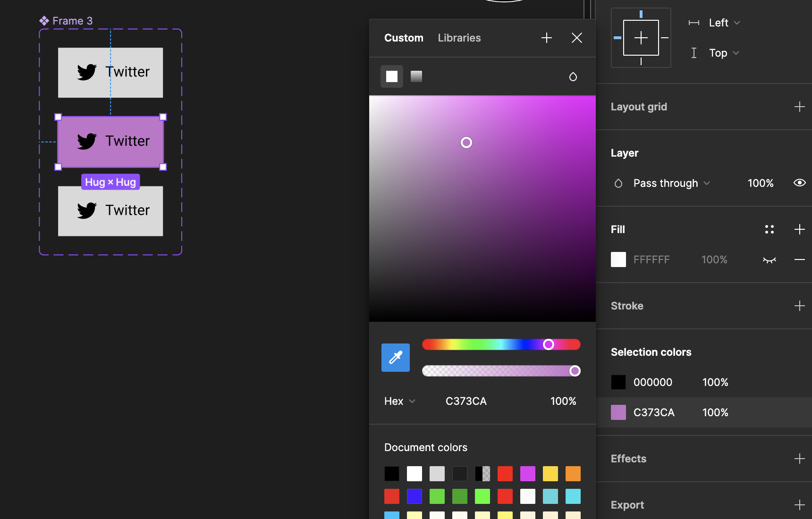Open Fill style library dots icon

(x=770, y=229)
